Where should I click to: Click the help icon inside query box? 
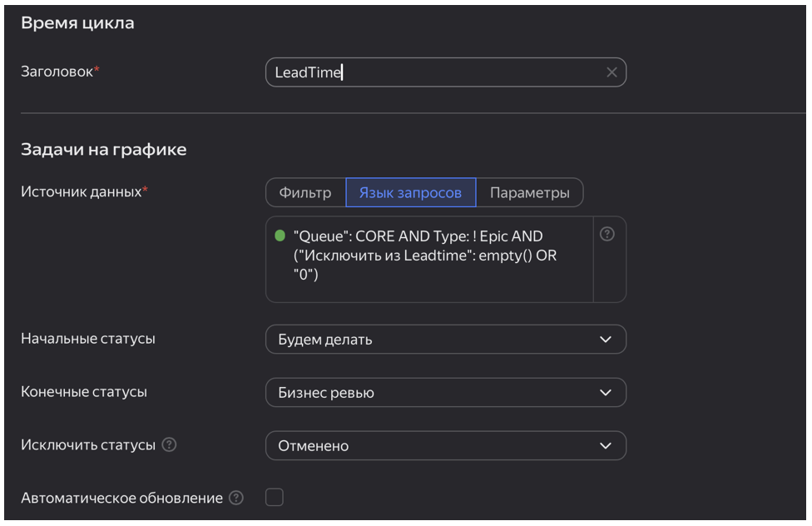point(607,235)
